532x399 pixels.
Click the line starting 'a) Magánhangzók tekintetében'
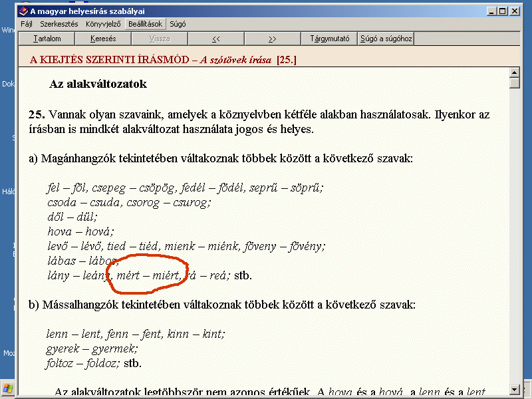(221, 159)
